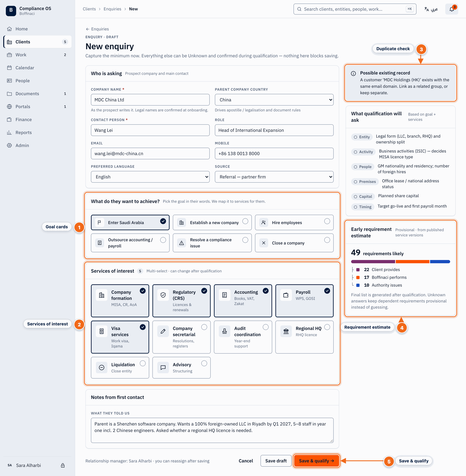Click the blue Authority issues swatch

pyautogui.click(x=358, y=285)
